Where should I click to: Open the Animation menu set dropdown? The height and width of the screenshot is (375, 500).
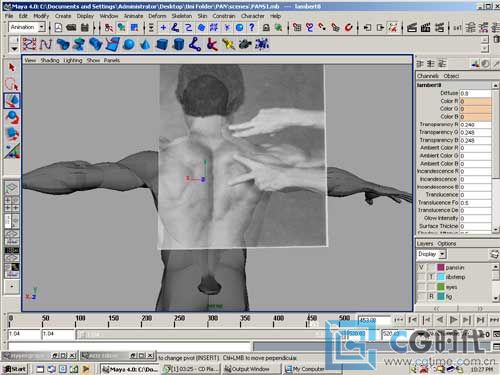(42, 27)
